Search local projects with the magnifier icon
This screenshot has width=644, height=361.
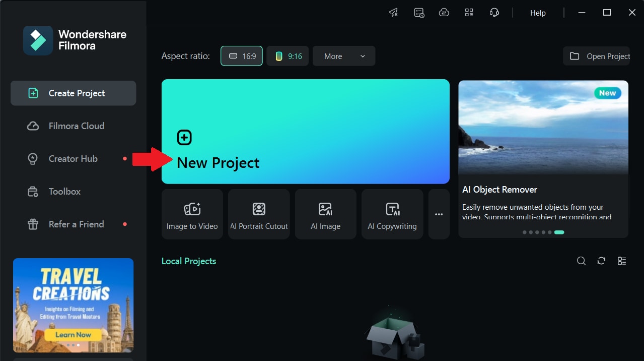point(581,261)
